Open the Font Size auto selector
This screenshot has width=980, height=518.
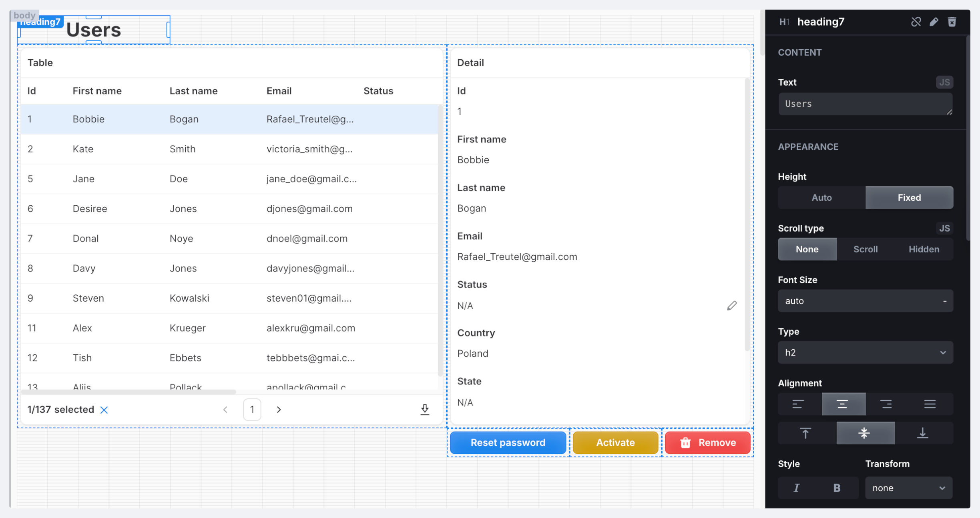(x=865, y=301)
